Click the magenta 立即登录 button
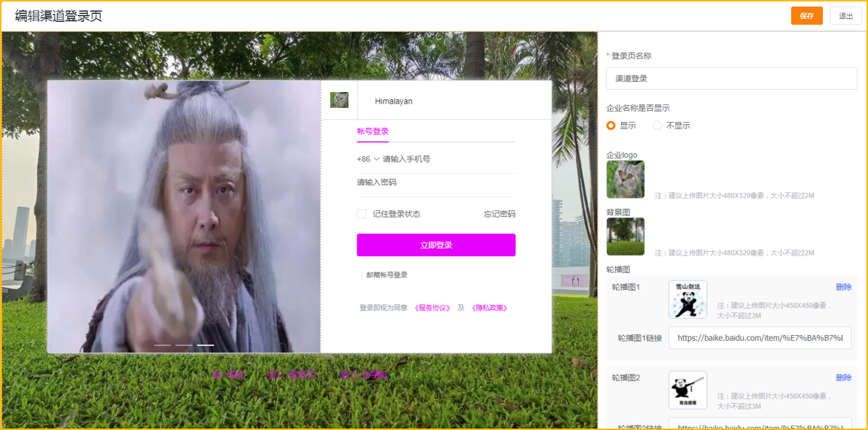 436,245
